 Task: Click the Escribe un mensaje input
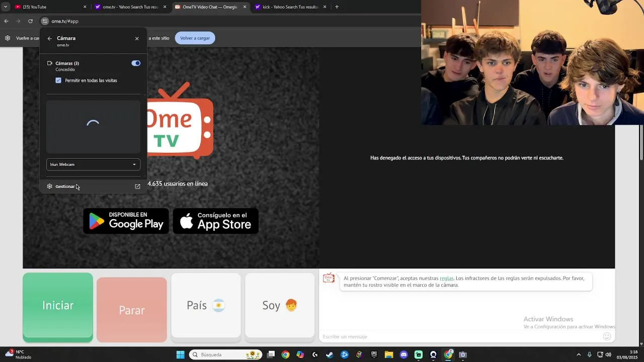[460, 337]
